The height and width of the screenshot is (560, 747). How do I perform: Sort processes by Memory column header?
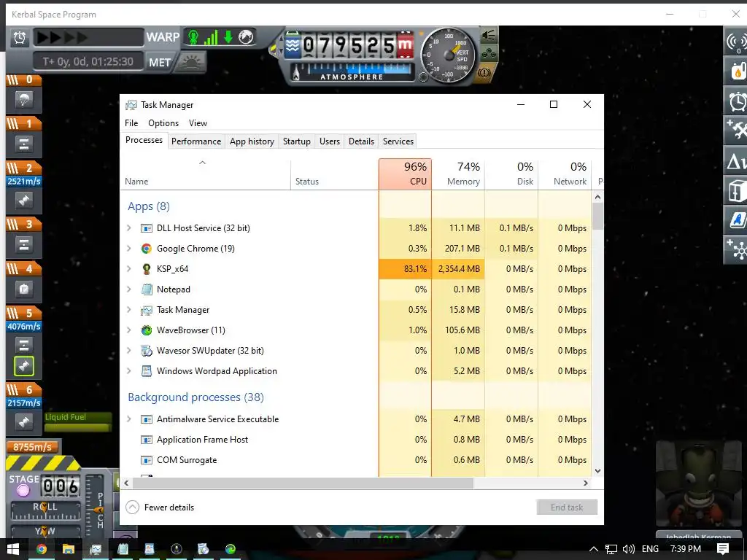tap(458, 174)
